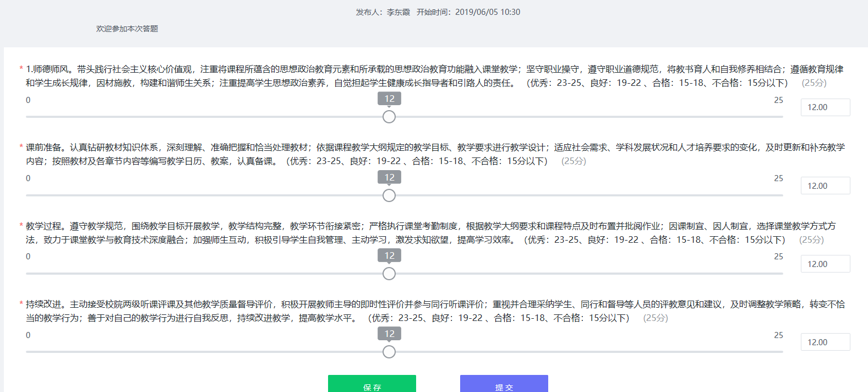
Task: Click the 欢迎参加本次答题 welcome text
Action: coord(127,29)
